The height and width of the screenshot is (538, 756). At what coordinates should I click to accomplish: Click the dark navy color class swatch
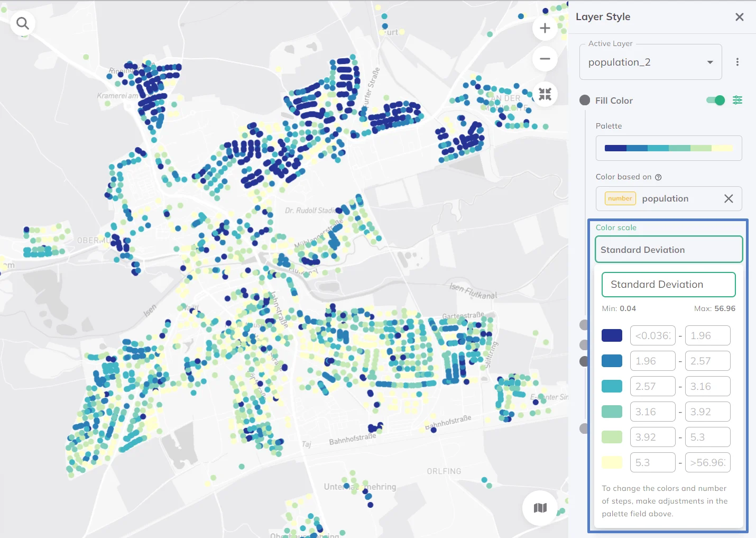(612, 335)
